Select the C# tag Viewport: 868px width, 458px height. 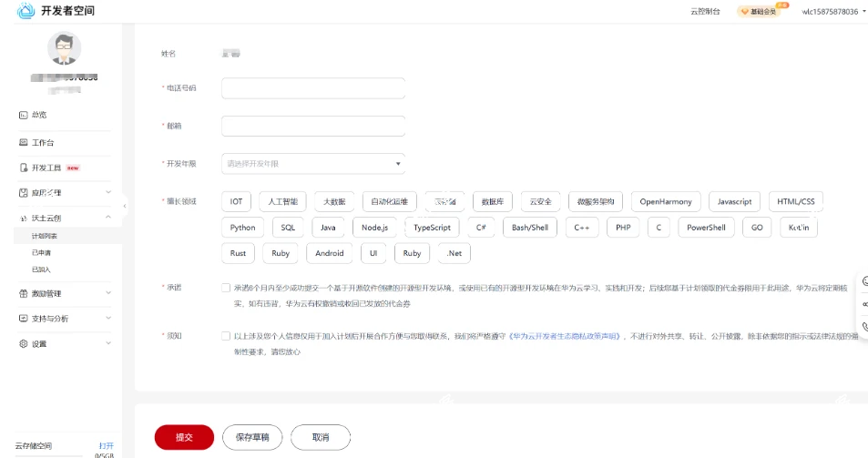pos(481,228)
